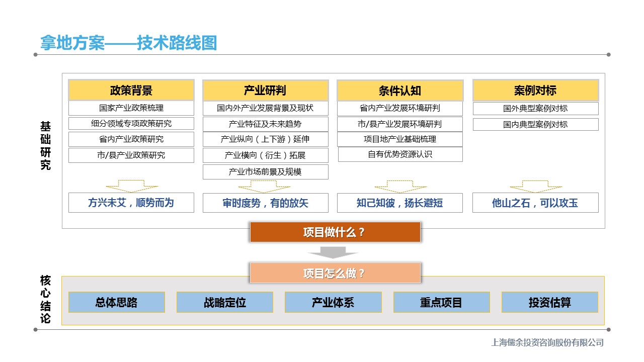Click the dashed arrow above 他山之石，可以攻玉
Screen dimensions: 644x362
pos(536,186)
